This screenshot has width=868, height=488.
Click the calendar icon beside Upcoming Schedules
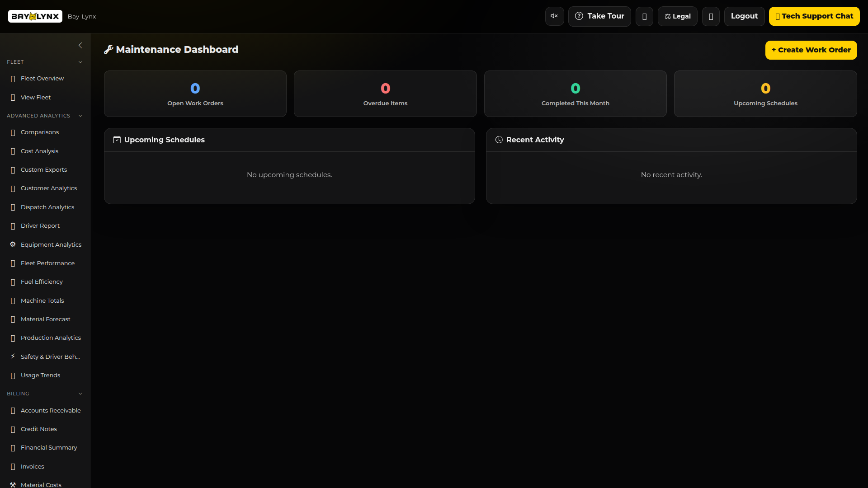[x=117, y=140]
